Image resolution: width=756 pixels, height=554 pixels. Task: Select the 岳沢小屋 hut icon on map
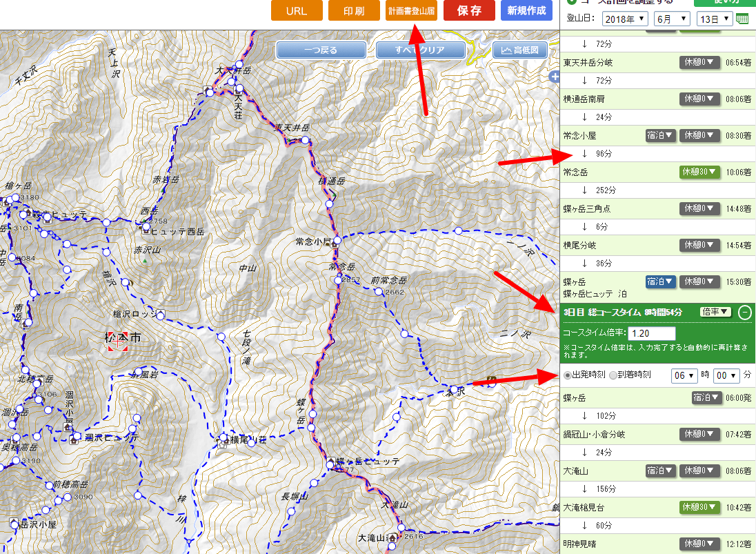[x=14, y=523]
